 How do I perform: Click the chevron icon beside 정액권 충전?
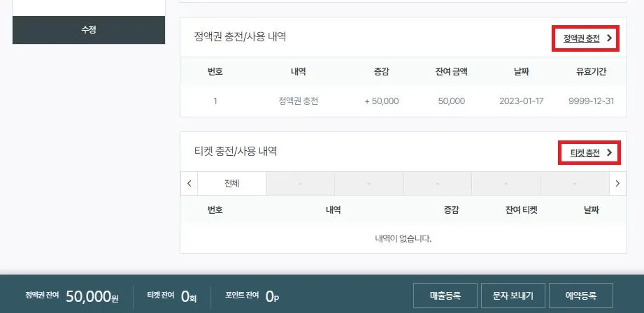(x=610, y=38)
